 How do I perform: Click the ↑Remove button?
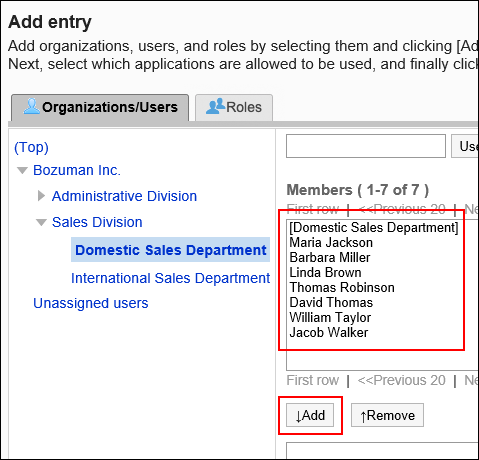[x=387, y=415]
